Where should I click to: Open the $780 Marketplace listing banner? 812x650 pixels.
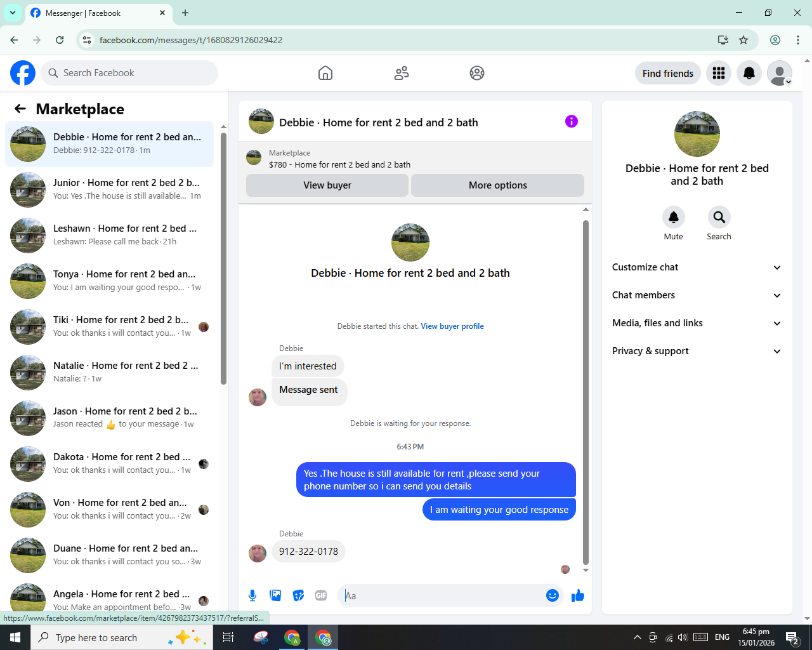point(415,158)
